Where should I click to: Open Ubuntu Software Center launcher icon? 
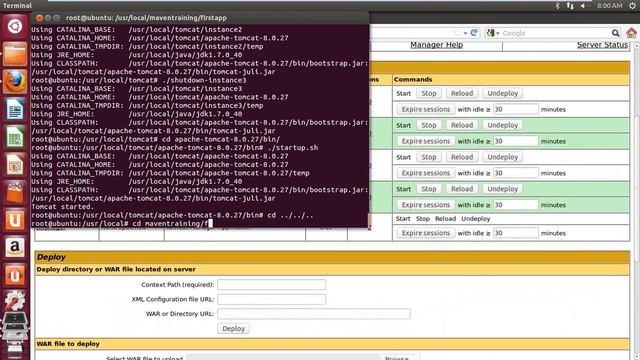coord(15,192)
